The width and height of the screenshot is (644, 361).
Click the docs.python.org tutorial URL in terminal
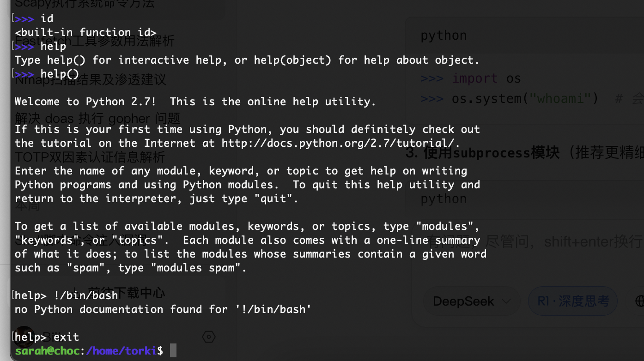coord(340,143)
